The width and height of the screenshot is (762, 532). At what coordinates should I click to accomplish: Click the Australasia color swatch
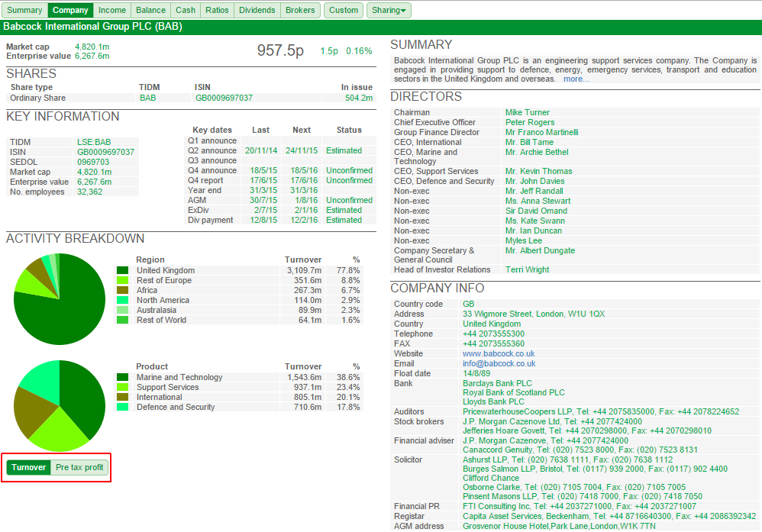point(122,310)
